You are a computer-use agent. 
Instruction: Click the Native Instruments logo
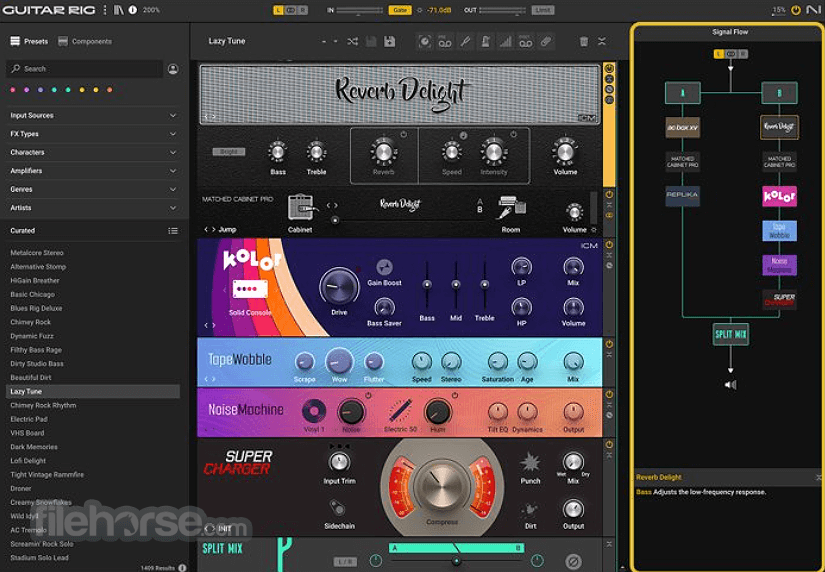[x=813, y=10]
